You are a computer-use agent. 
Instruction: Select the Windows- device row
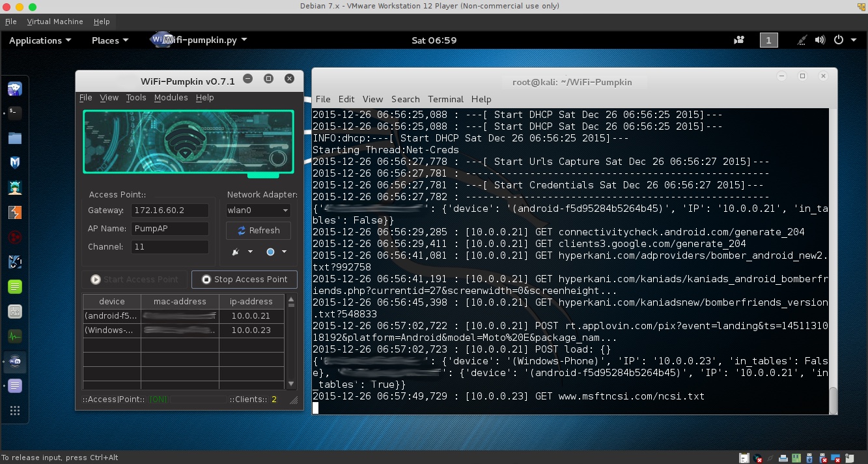(x=111, y=330)
